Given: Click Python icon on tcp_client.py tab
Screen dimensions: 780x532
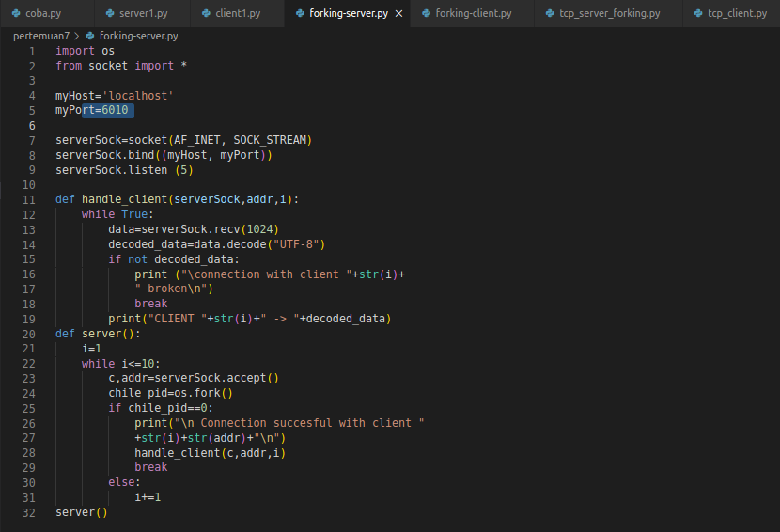Looking at the screenshot, I should [x=698, y=13].
